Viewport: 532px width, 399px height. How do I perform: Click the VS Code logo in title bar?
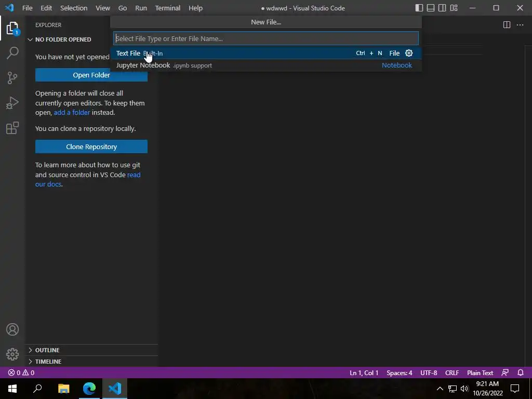click(x=9, y=8)
